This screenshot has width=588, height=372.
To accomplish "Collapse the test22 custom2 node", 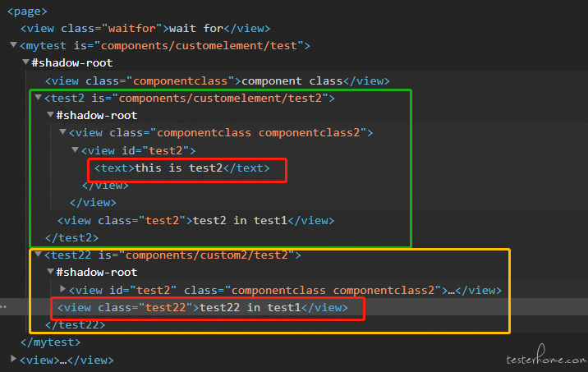I will tap(38, 255).
